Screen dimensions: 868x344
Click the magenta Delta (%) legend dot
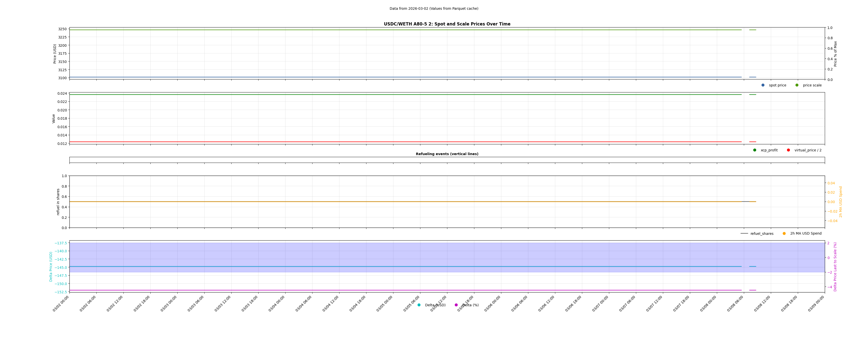click(456, 305)
